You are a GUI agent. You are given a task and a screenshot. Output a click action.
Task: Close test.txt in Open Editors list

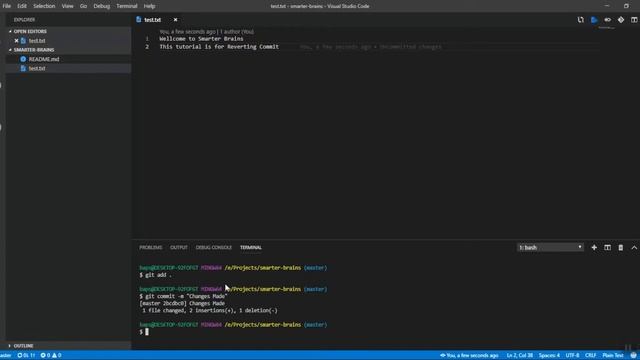pyautogui.click(x=16, y=41)
